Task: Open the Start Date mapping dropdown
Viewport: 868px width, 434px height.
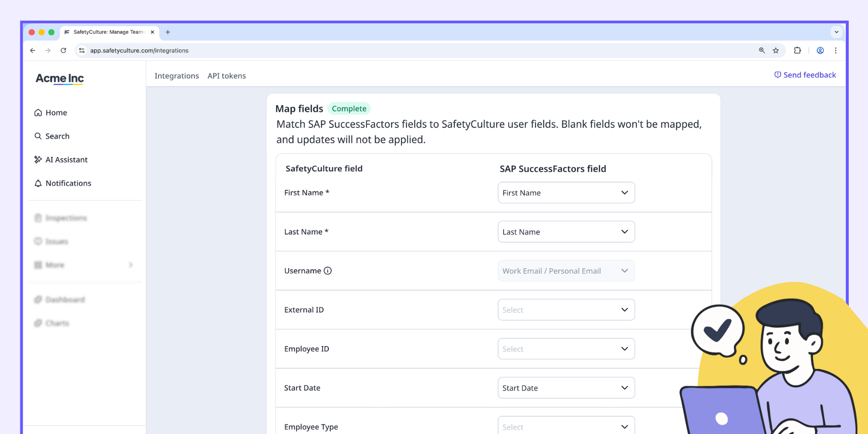Action: [x=566, y=388]
